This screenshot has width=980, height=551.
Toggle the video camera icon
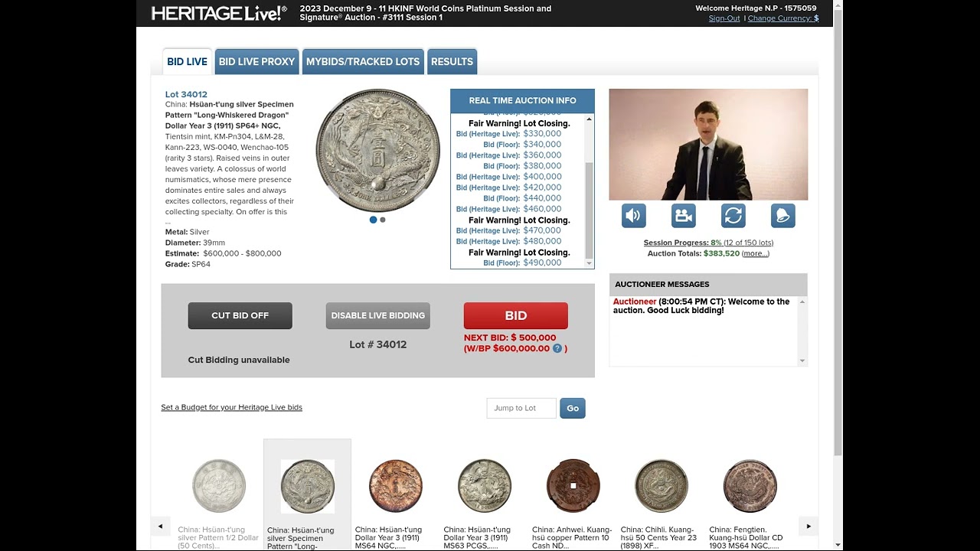(684, 216)
